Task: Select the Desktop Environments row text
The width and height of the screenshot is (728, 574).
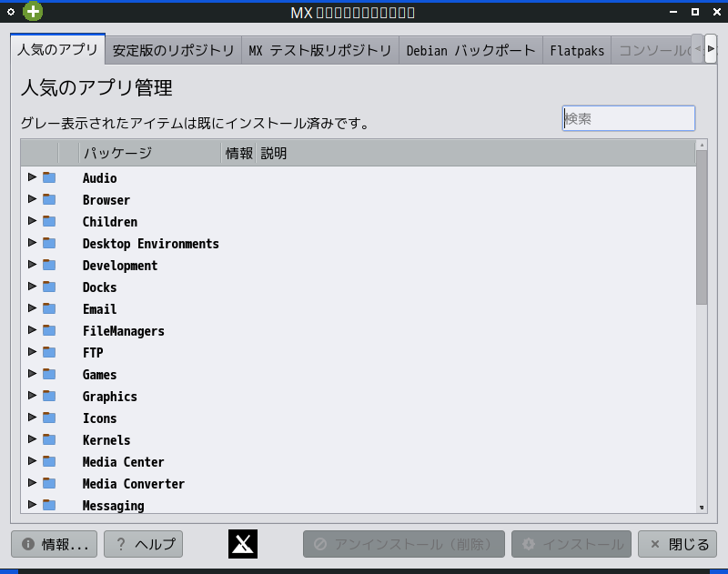Action: (x=151, y=244)
